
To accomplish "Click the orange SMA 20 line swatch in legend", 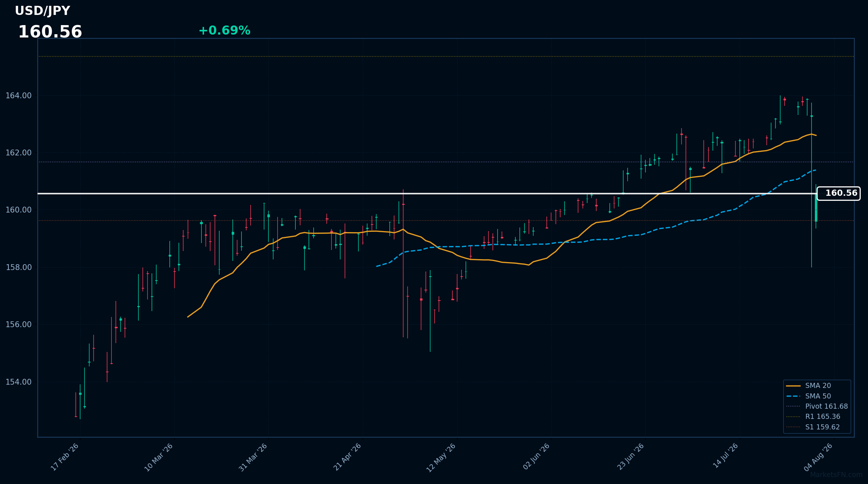I will click(x=793, y=386).
